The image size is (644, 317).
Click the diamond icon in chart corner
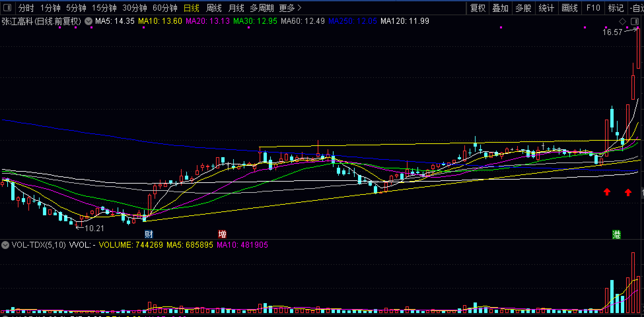622,22
